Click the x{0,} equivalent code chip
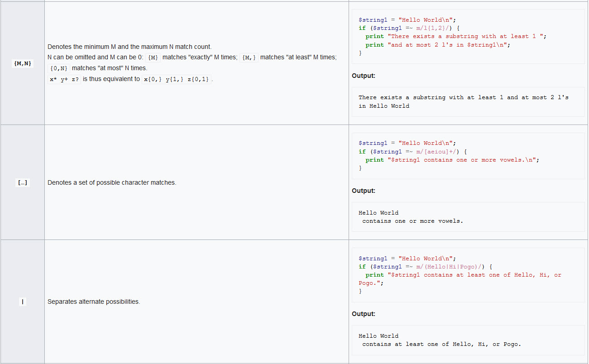589x364 pixels. coord(152,79)
